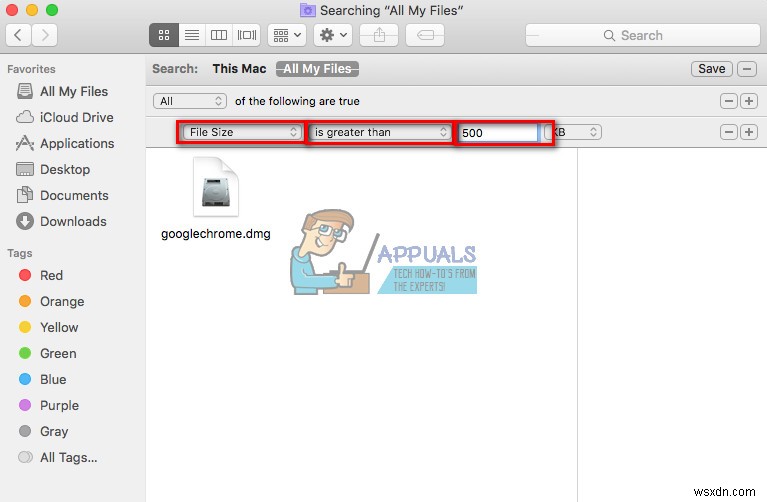
Task: Switch to icon view
Action: [x=164, y=35]
